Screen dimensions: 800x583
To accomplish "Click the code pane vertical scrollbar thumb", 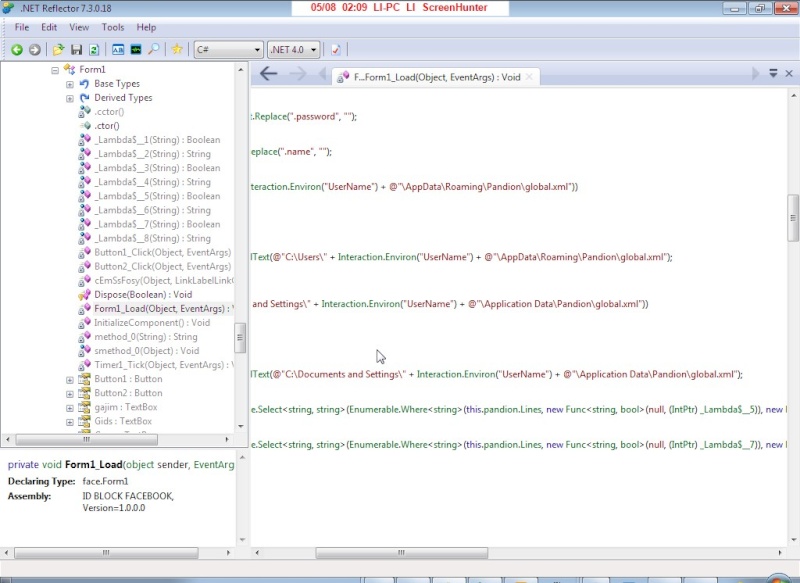I will 793,217.
